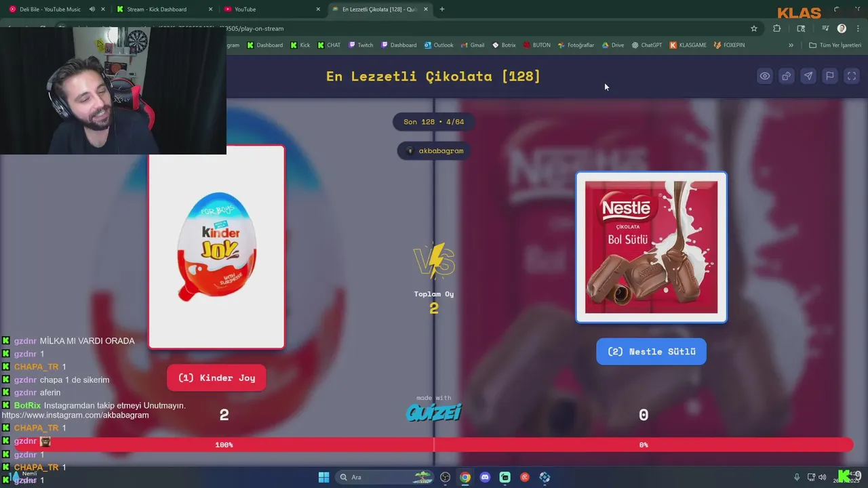This screenshot has width=868, height=488.
Task: Open the FOXEPIN bookmark
Action: coord(729,45)
